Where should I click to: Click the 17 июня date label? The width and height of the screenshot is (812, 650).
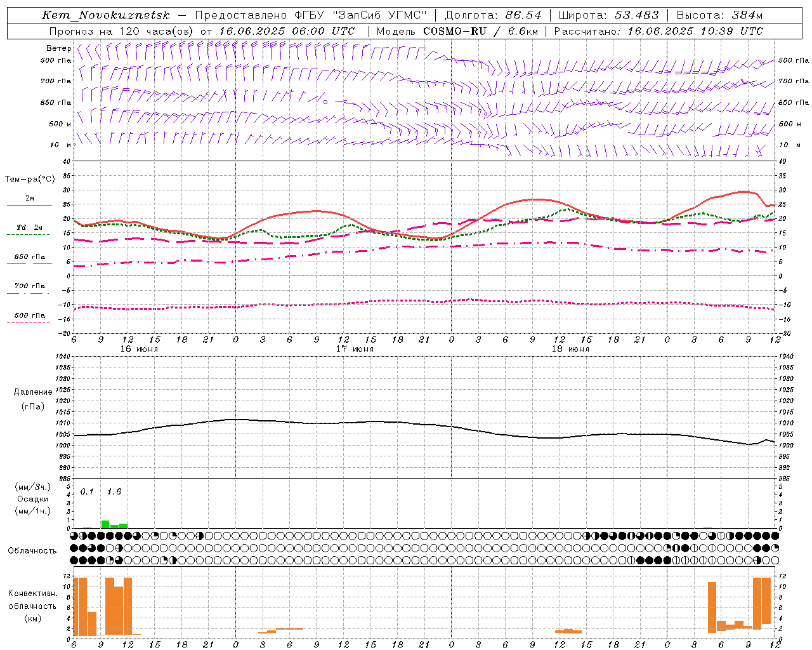355,349
